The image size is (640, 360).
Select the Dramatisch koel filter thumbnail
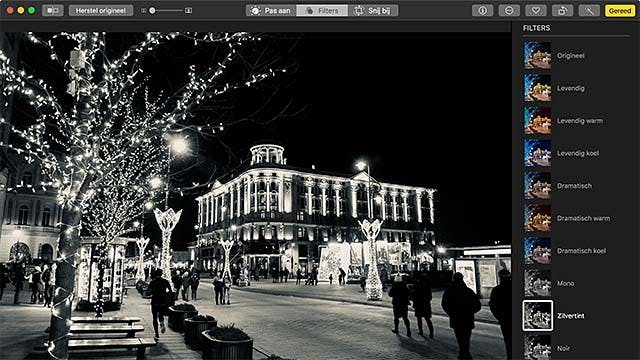coord(538,251)
